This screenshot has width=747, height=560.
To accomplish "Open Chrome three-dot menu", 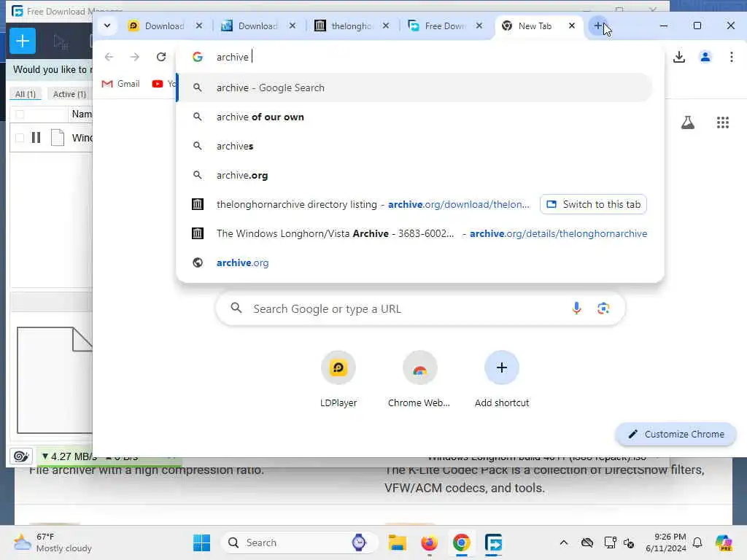I will click(x=731, y=57).
